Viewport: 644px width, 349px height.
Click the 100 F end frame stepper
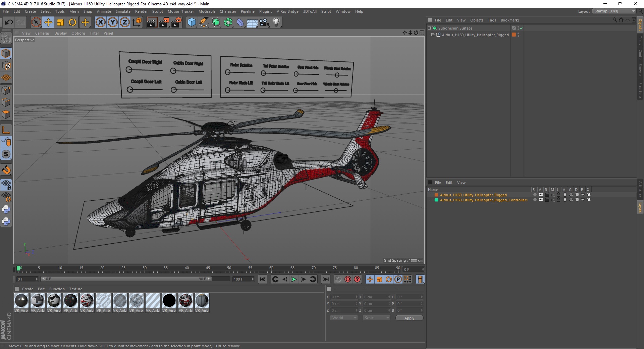253,279
